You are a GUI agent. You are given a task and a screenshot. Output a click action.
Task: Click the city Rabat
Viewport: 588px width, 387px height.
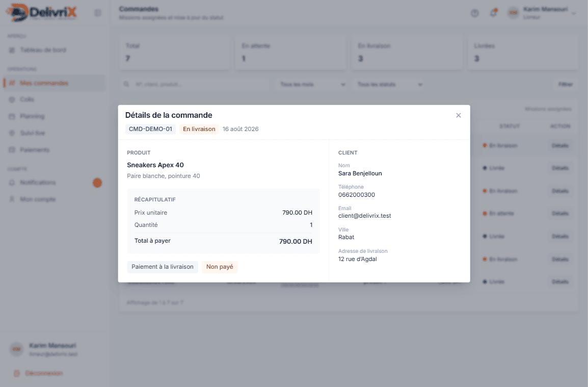346,237
